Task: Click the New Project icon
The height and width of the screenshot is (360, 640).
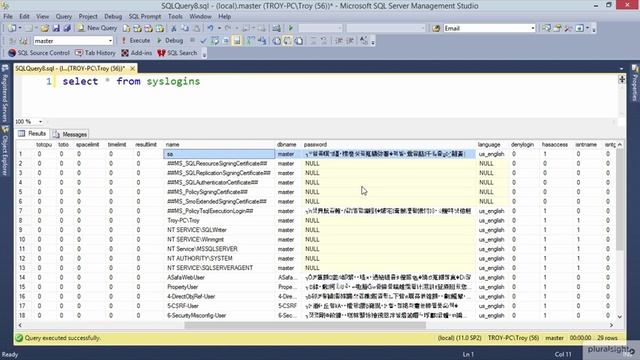Action: 11,28
